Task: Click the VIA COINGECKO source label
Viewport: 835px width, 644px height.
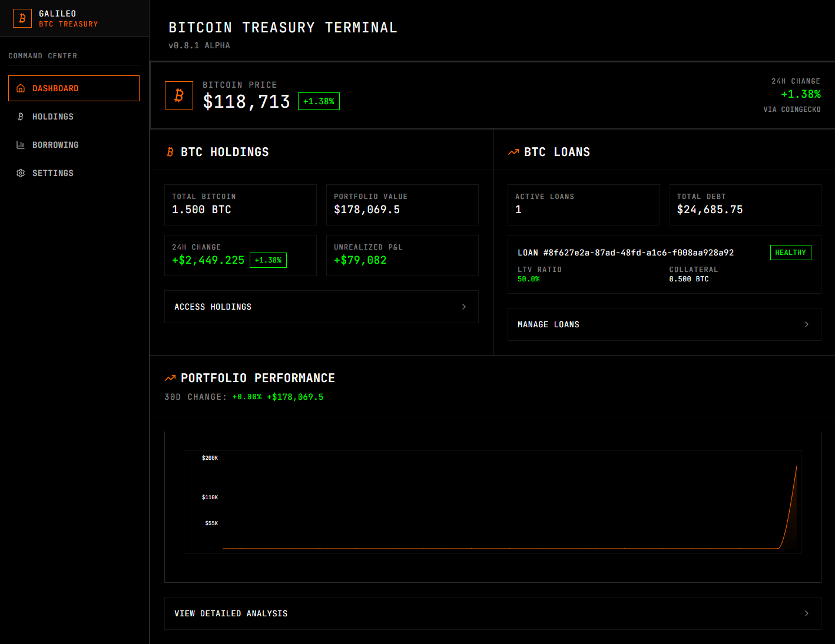Action: click(x=792, y=109)
